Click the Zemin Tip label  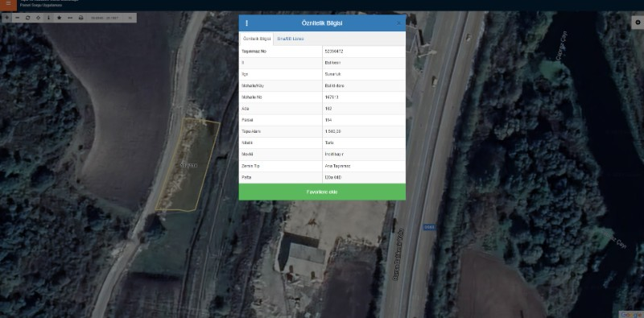pyautogui.click(x=250, y=166)
